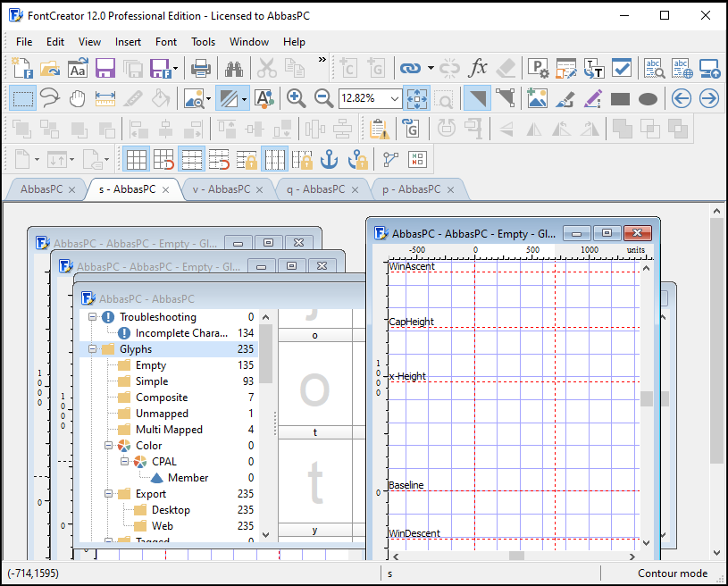Collapse the Export tree node
728x586 pixels.
coord(108,494)
